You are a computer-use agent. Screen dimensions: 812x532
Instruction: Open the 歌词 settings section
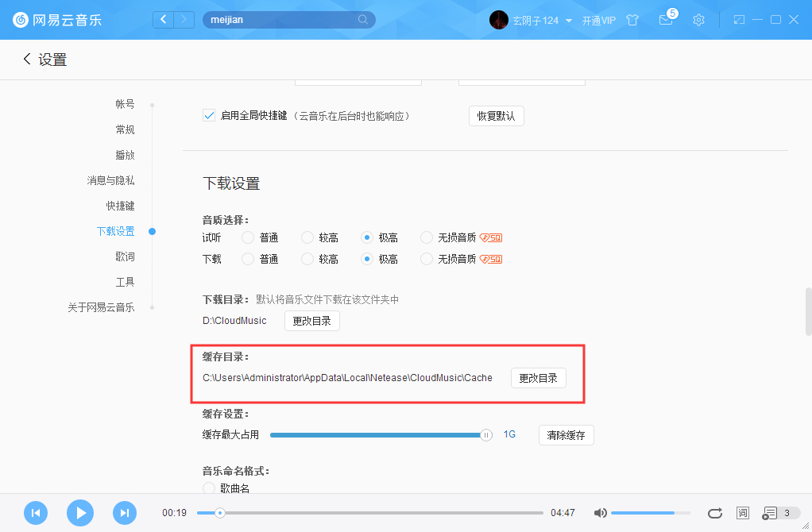[x=125, y=256]
